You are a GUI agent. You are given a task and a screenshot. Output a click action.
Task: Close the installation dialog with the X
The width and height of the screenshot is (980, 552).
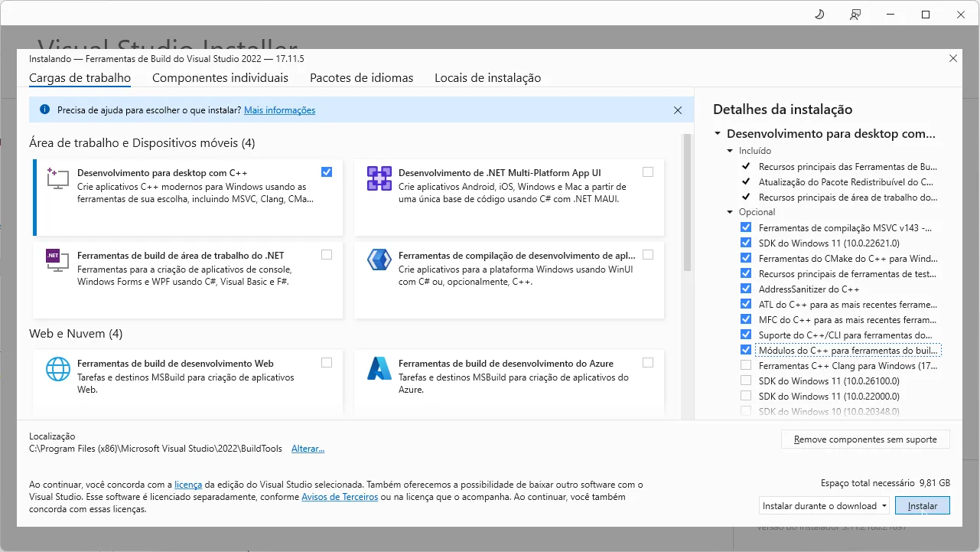coord(952,58)
